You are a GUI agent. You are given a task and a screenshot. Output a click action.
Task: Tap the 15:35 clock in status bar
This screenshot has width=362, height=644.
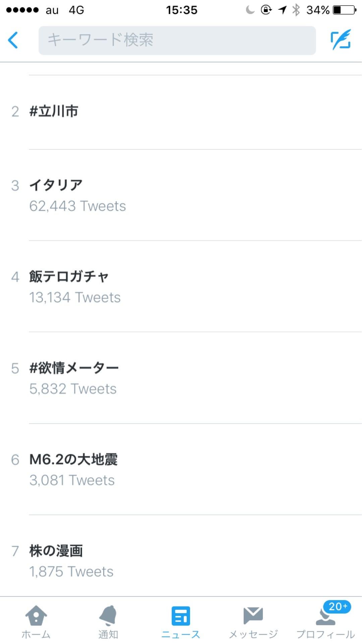[181, 10]
